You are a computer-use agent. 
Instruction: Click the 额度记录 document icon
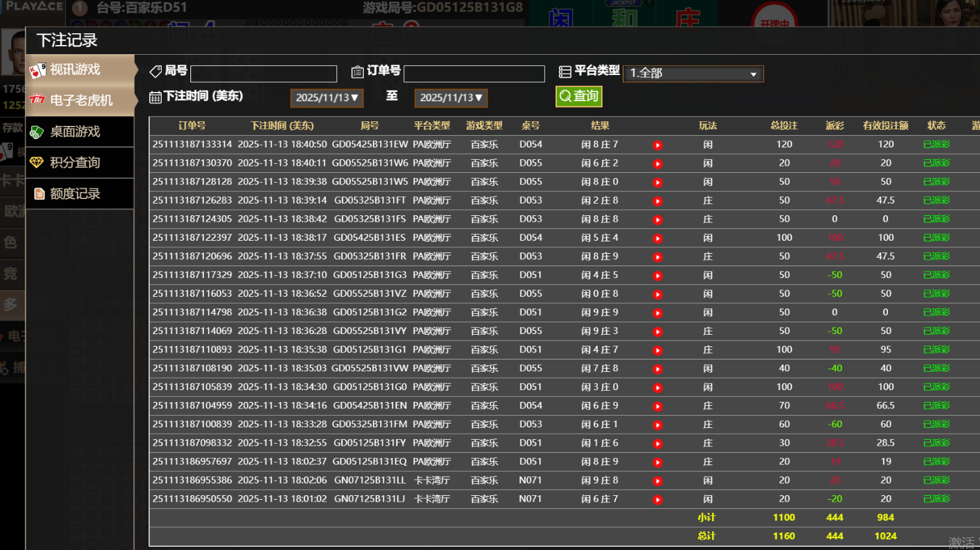[x=39, y=194]
